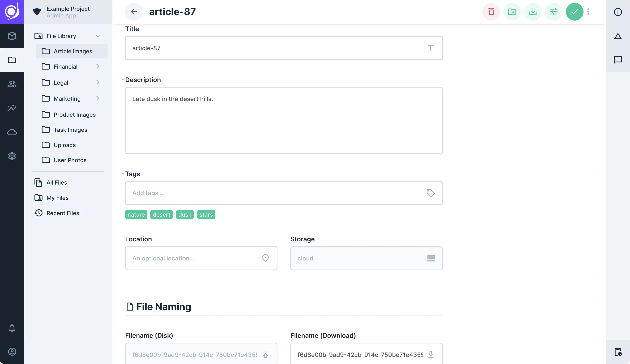Go back with the arrow button
This screenshot has width=630, height=364.
coord(134,12)
